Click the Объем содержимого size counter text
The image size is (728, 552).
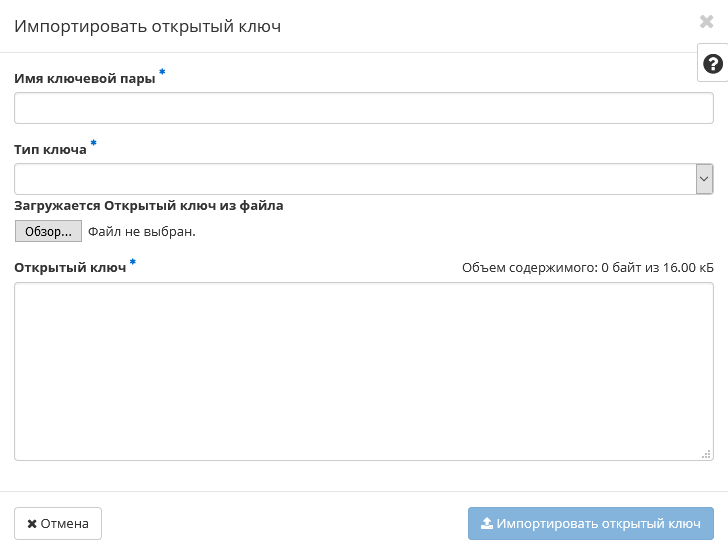coord(587,268)
